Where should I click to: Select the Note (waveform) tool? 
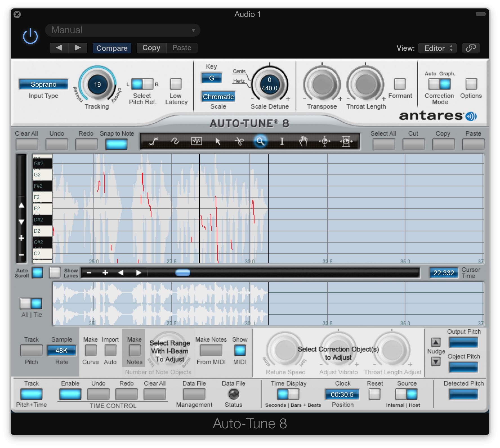click(x=196, y=141)
